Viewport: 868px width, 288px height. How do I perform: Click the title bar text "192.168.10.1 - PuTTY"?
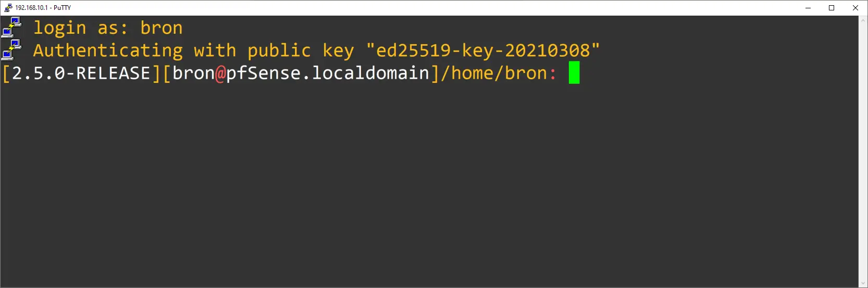(x=43, y=8)
